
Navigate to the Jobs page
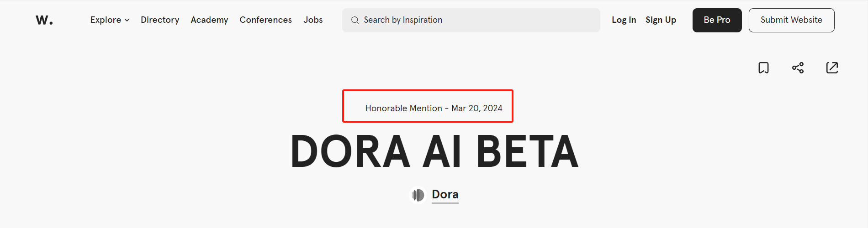(313, 20)
